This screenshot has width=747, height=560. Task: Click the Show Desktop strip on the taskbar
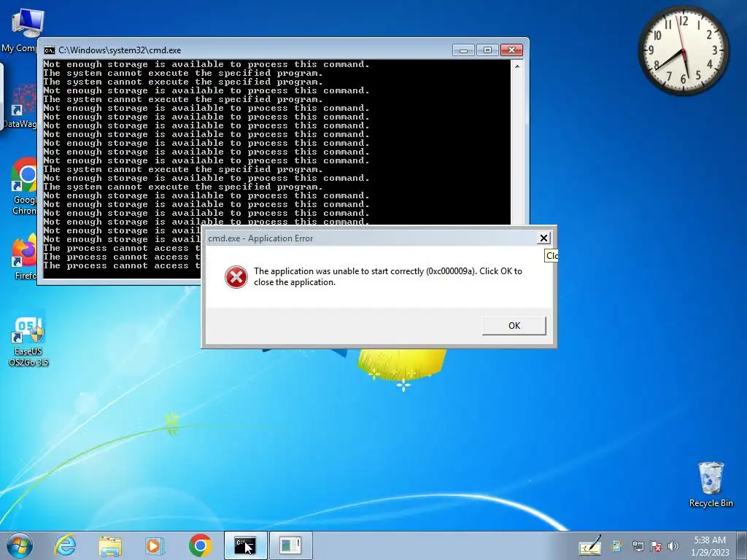tap(742, 545)
